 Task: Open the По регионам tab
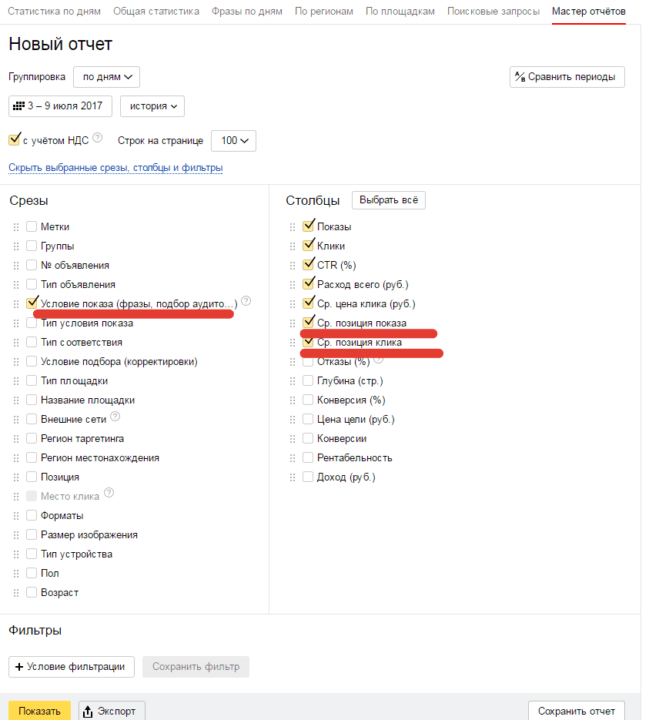pyautogui.click(x=324, y=11)
